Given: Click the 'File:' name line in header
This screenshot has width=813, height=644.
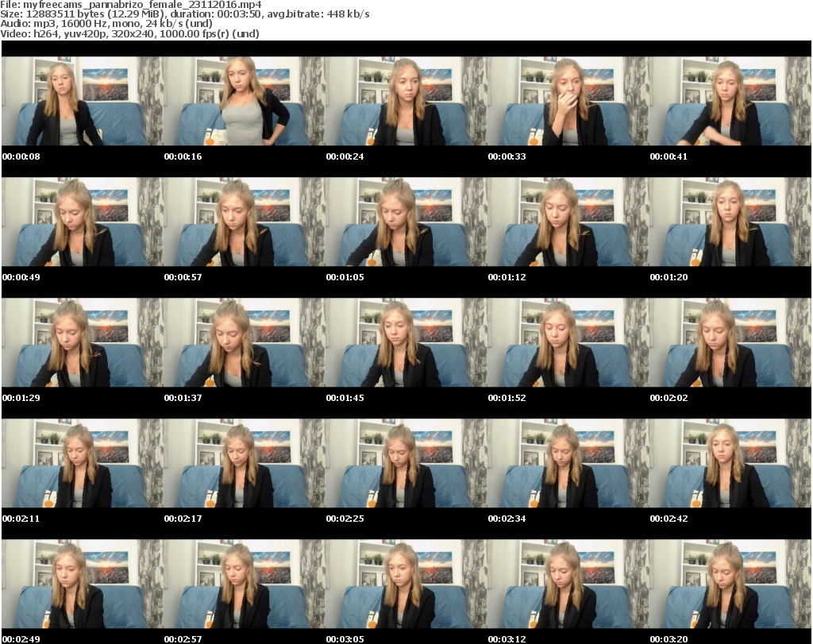Looking at the screenshot, I should [x=131, y=5].
